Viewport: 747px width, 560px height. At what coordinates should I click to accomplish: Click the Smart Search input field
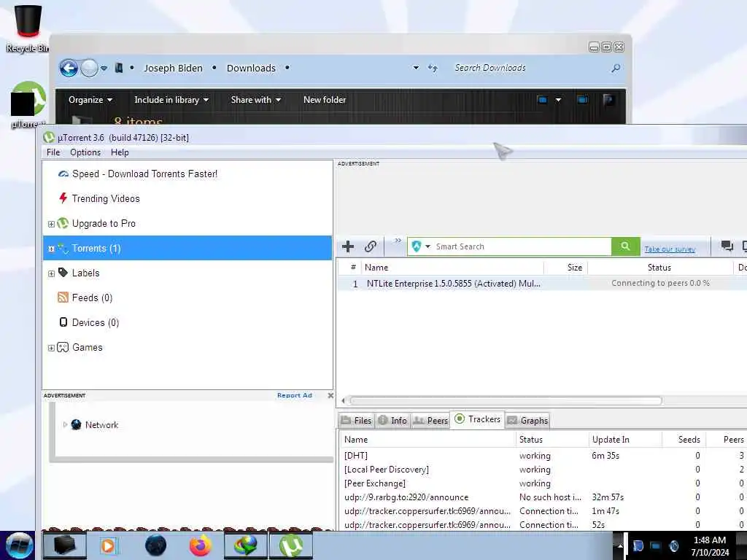coord(522,246)
